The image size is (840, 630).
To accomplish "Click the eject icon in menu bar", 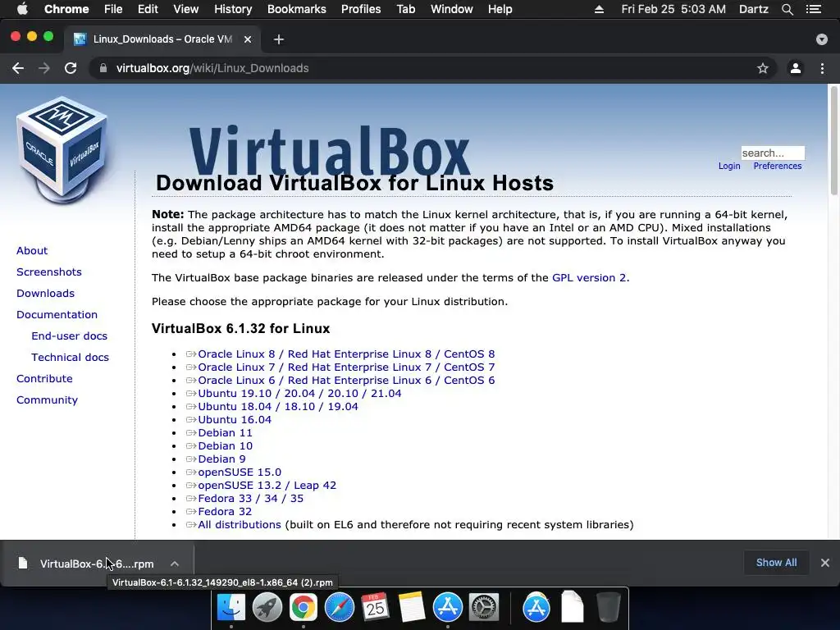I will (599, 9).
